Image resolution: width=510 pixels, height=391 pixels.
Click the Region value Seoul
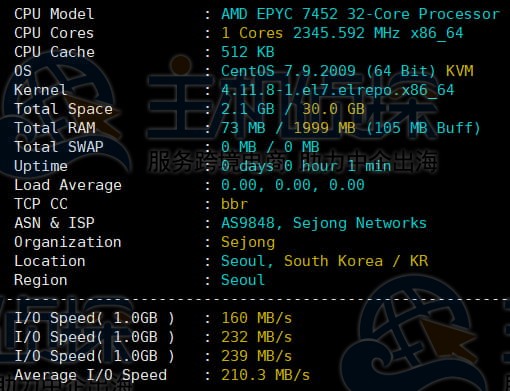point(243,280)
